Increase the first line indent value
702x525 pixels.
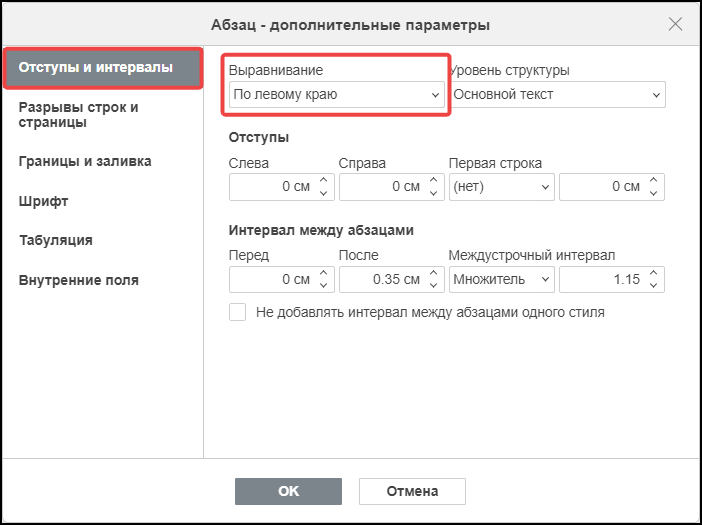653,180
